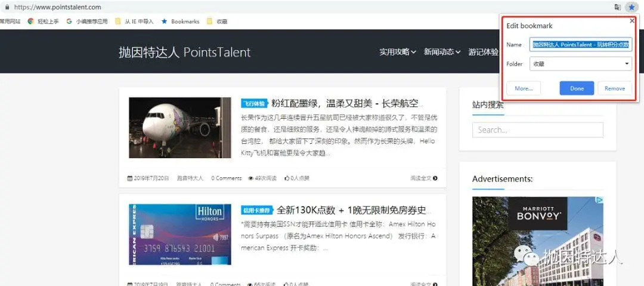Click the More... button in bookmark popup
The height and width of the screenshot is (286, 644).
tap(524, 88)
